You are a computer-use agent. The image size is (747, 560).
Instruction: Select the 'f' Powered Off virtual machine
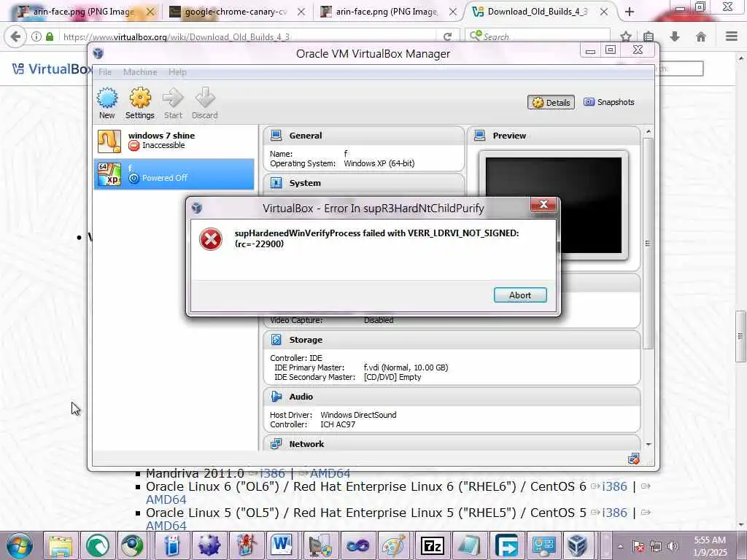[x=174, y=174]
